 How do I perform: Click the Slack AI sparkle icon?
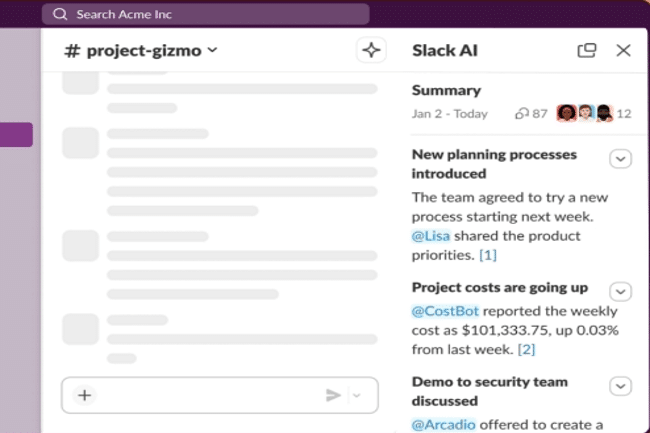click(x=371, y=50)
